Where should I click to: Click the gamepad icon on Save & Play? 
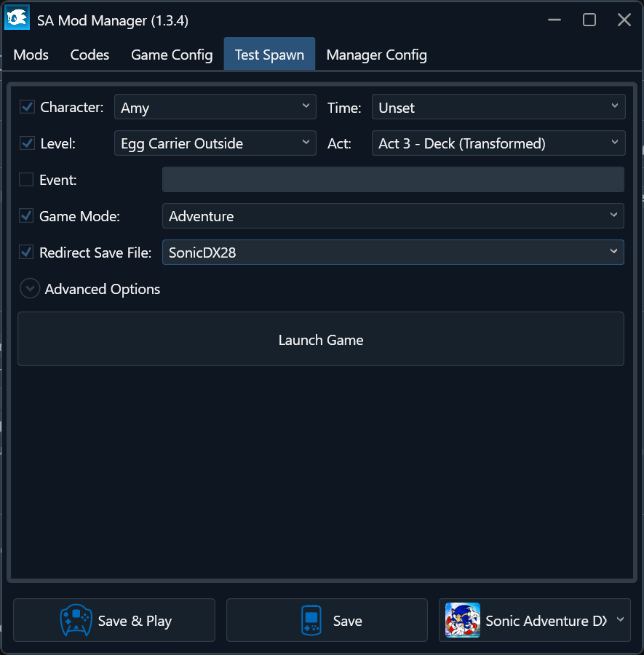pos(76,621)
